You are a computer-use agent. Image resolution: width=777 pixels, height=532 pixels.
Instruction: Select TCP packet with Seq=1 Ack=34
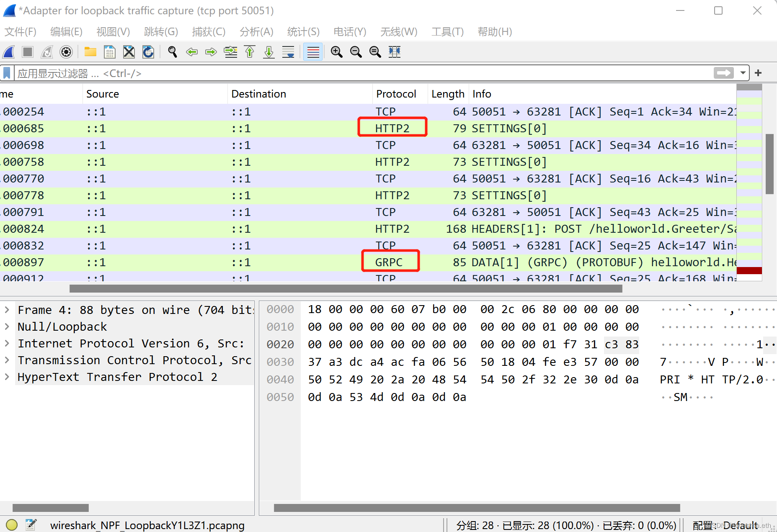[368, 112]
